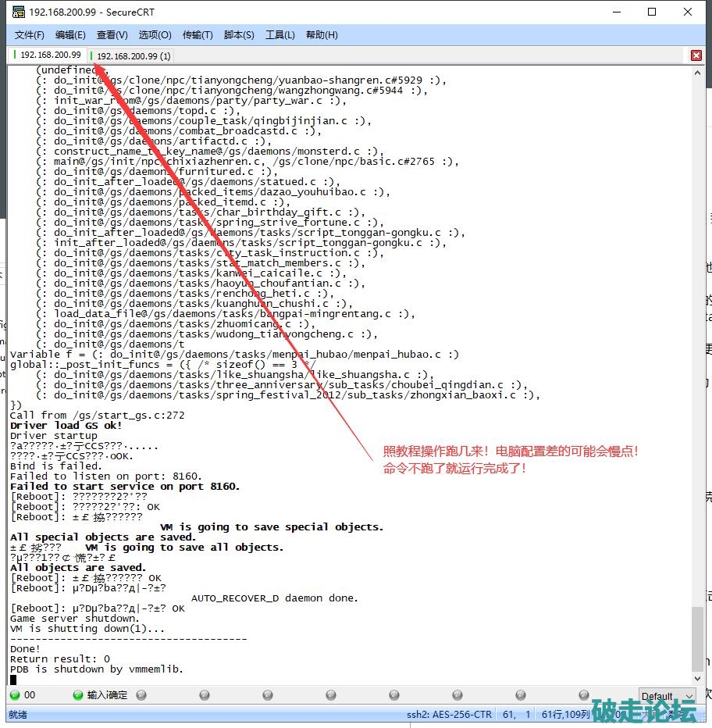
Task: Click the first gray unassigned button bar circle
Action: [x=141, y=694]
